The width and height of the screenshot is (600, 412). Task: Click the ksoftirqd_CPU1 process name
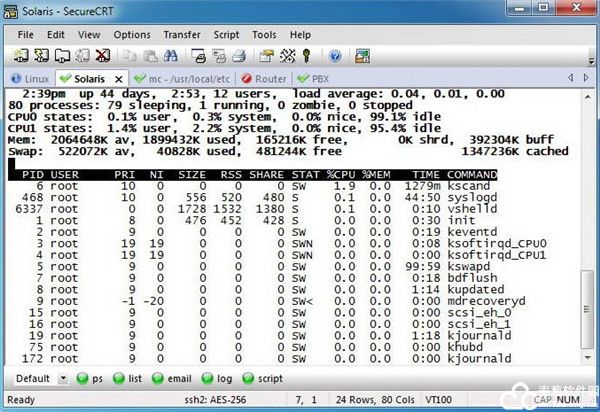[497, 255]
